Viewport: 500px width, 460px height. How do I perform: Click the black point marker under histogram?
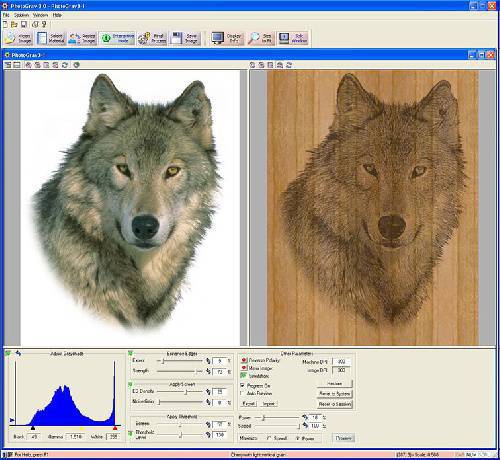(x=33, y=428)
